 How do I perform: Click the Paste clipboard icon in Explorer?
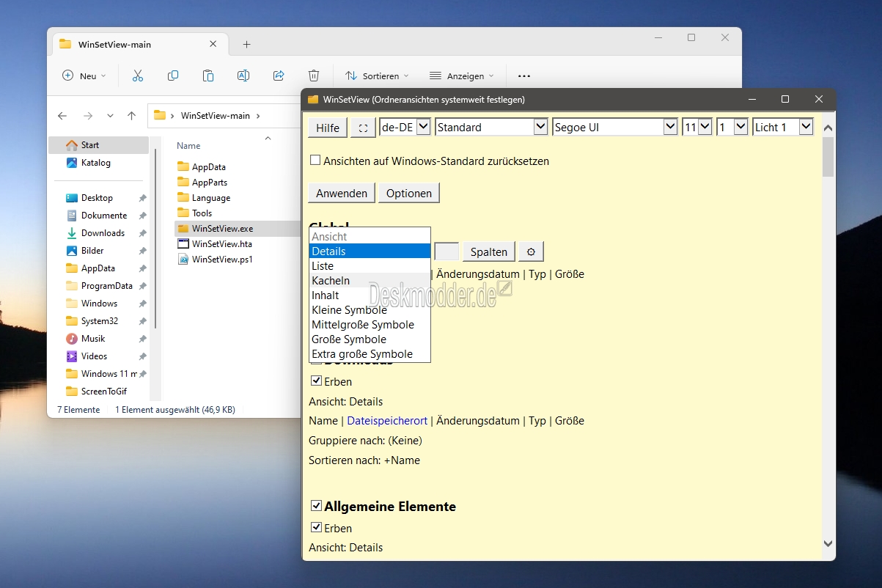(x=208, y=76)
